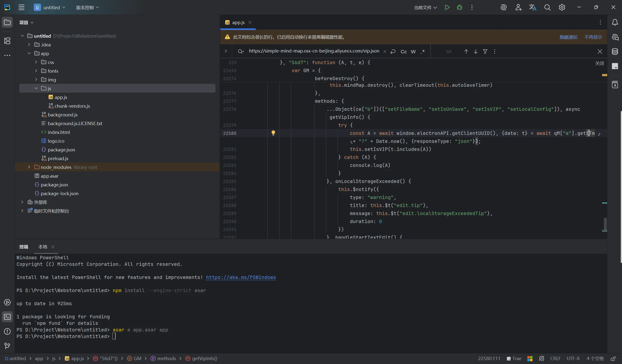Expand the node_modules folder
The height and width of the screenshot is (364, 622).
[29, 167]
